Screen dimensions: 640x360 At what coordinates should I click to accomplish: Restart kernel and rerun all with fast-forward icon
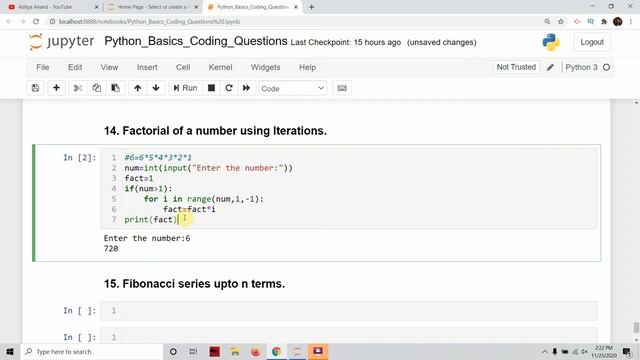pos(247,88)
